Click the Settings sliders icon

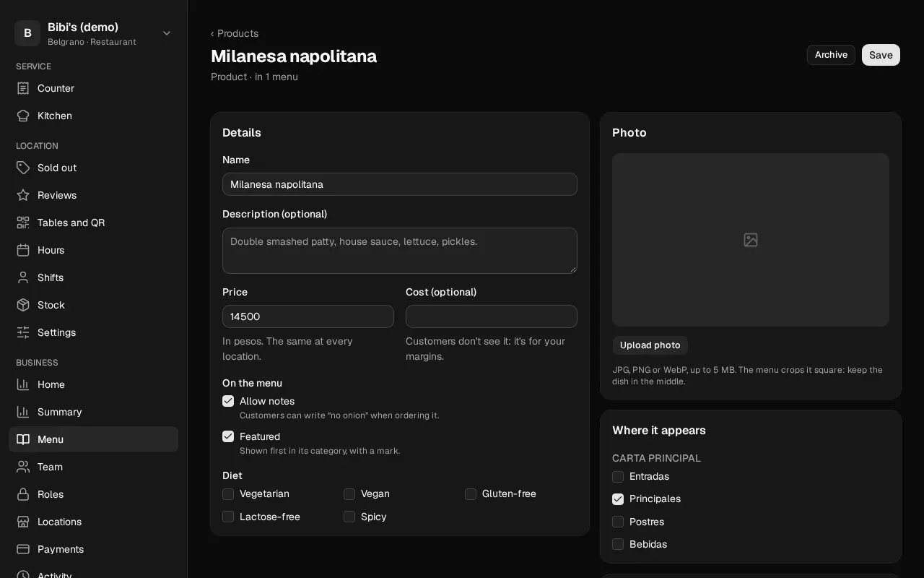(23, 332)
